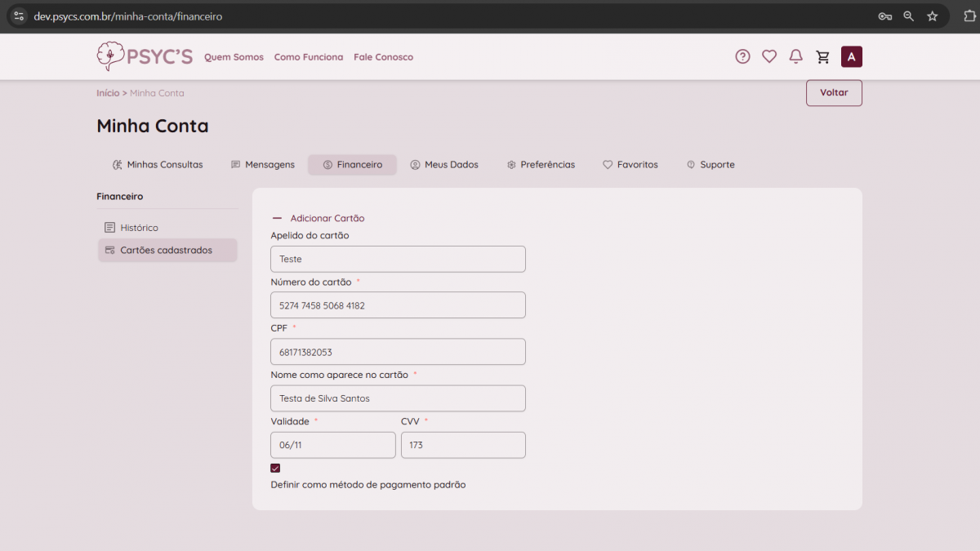Switch to the Minhas Consultas tab
The width and height of the screenshot is (980, 551).
(x=158, y=165)
